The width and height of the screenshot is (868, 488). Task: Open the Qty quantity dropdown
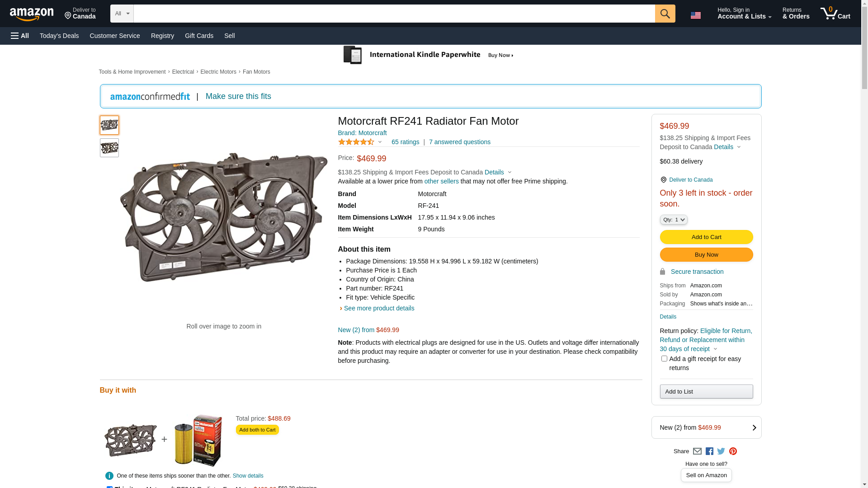(674, 220)
